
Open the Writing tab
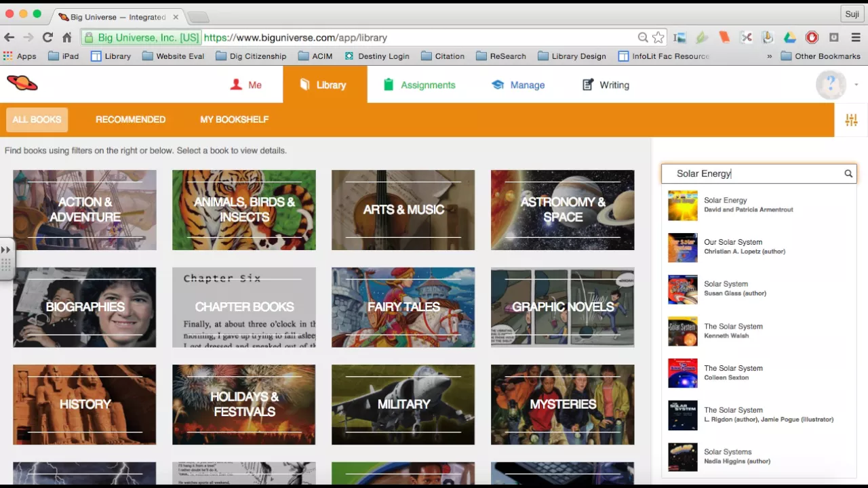(x=606, y=85)
